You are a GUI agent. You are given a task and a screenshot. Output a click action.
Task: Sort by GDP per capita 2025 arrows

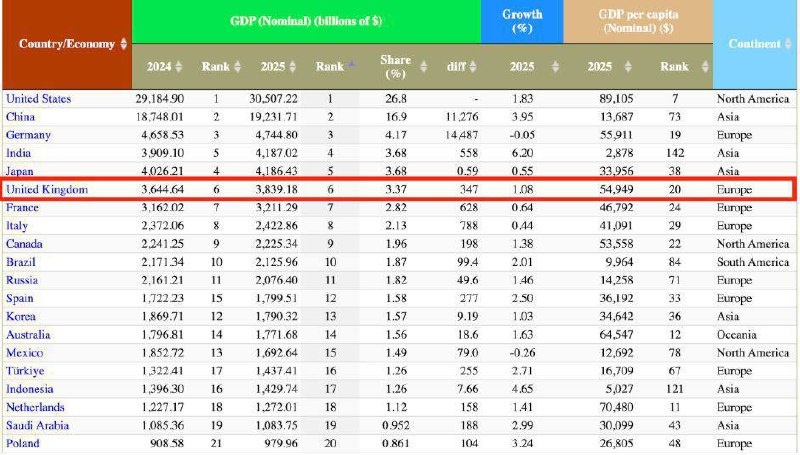point(628,67)
